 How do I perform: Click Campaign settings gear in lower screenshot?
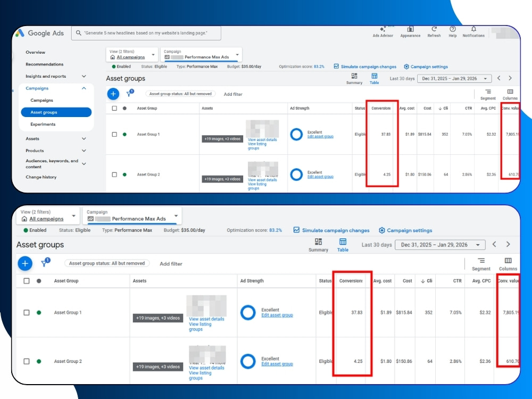pyautogui.click(x=382, y=230)
